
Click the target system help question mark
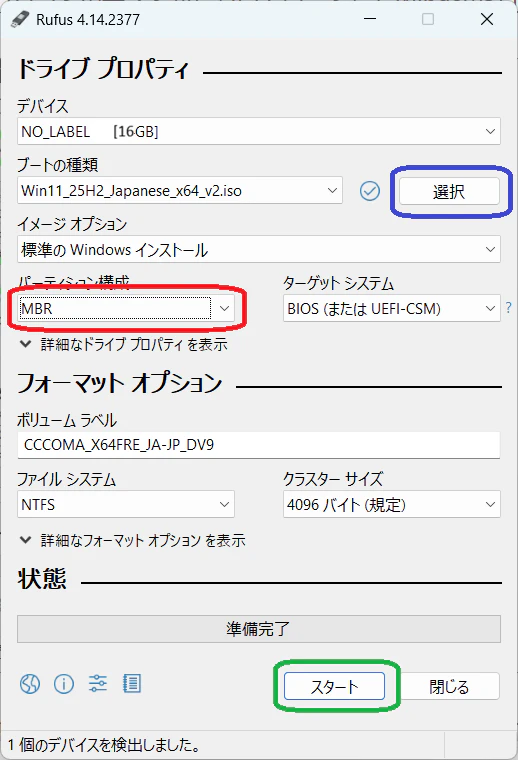508,308
